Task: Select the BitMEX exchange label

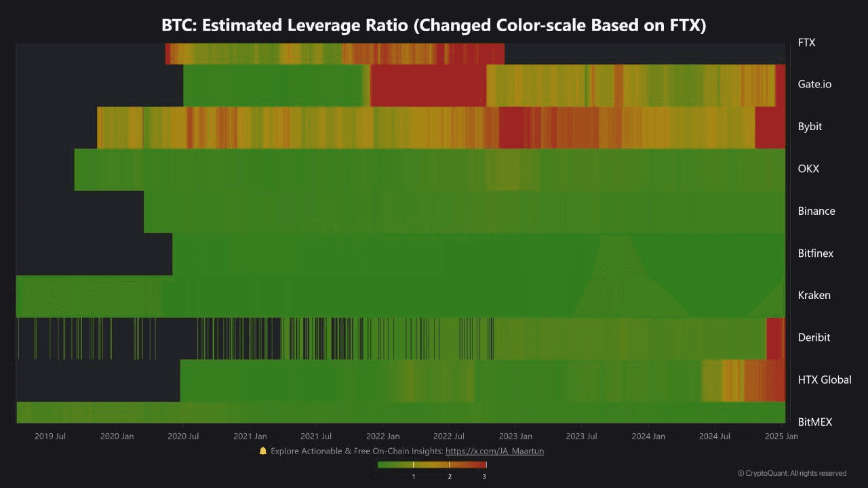Action: pyautogui.click(x=814, y=422)
